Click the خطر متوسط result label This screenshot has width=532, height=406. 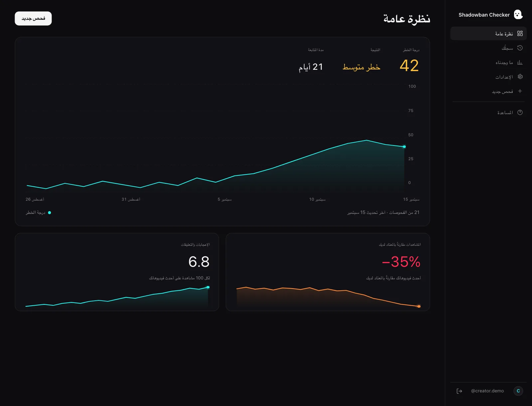tap(361, 67)
